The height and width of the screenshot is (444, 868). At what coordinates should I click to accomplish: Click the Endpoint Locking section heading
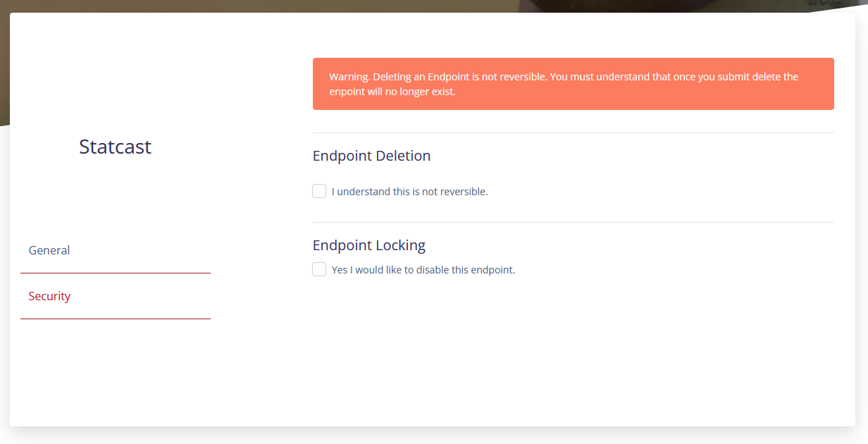click(368, 245)
